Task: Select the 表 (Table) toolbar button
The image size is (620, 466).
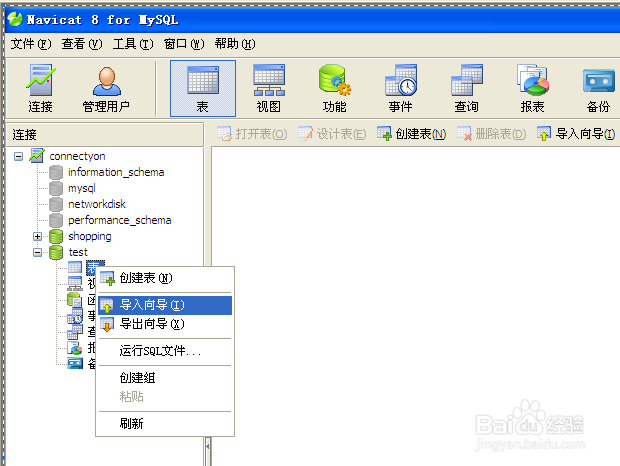Action: click(x=203, y=89)
